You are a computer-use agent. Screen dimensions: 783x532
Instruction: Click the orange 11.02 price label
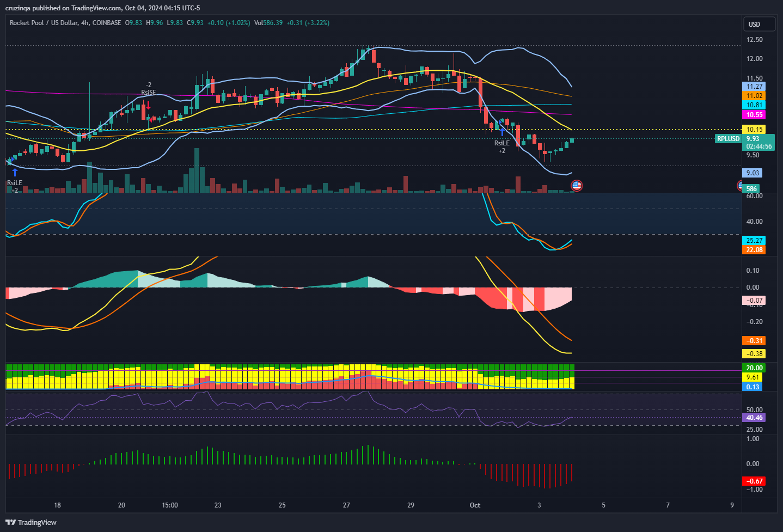754,96
